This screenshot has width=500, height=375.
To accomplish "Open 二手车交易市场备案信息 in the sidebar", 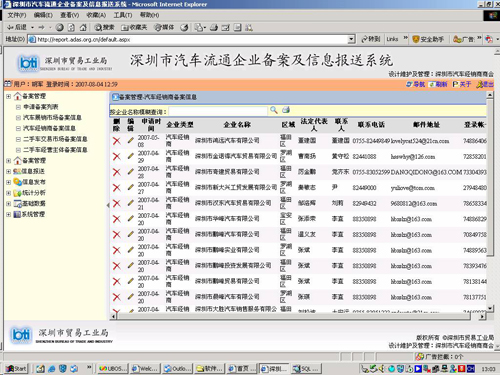I will tap(55, 139).
